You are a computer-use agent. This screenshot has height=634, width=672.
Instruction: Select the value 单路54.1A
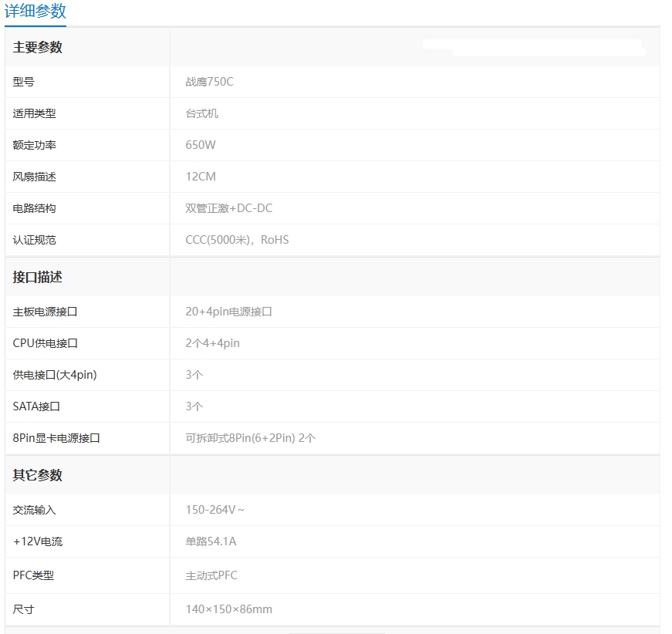[x=211, y=542]
